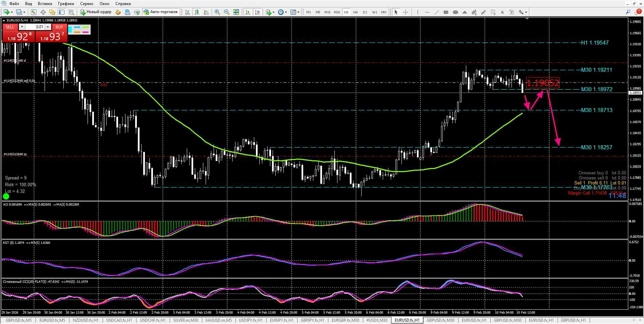Select the crosshair cursor tool
The image size is (644, 324).
[406, 12]
